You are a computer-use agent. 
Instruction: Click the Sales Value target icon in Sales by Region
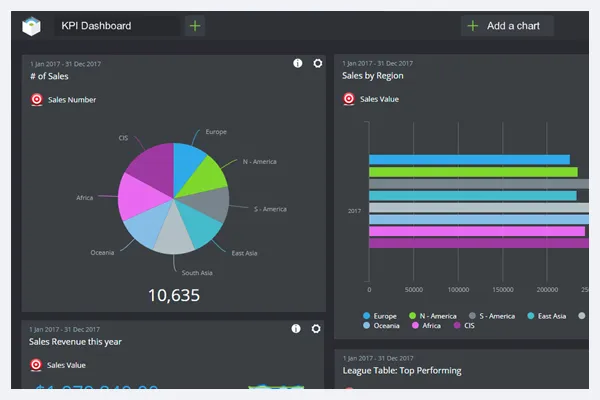[x=349, y=99]
